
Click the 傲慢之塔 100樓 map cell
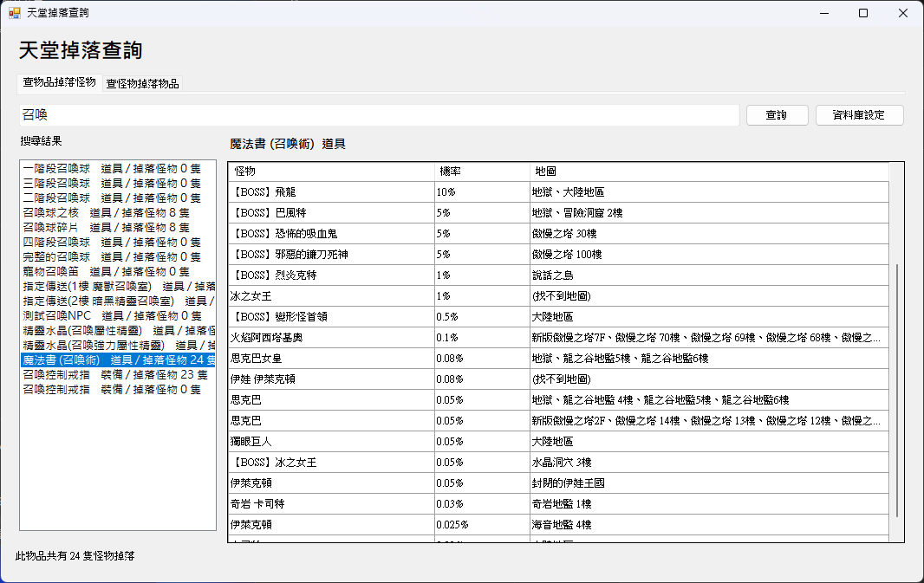[709, 255]
